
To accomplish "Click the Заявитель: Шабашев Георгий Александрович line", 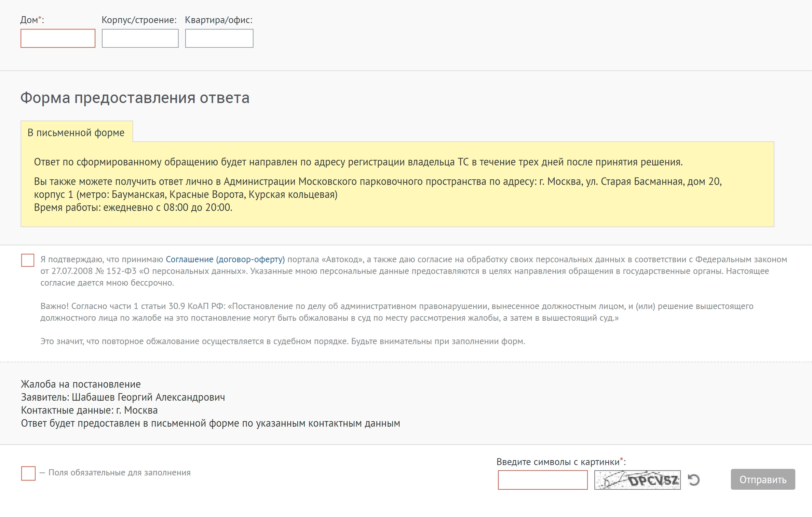I will 123,397.
